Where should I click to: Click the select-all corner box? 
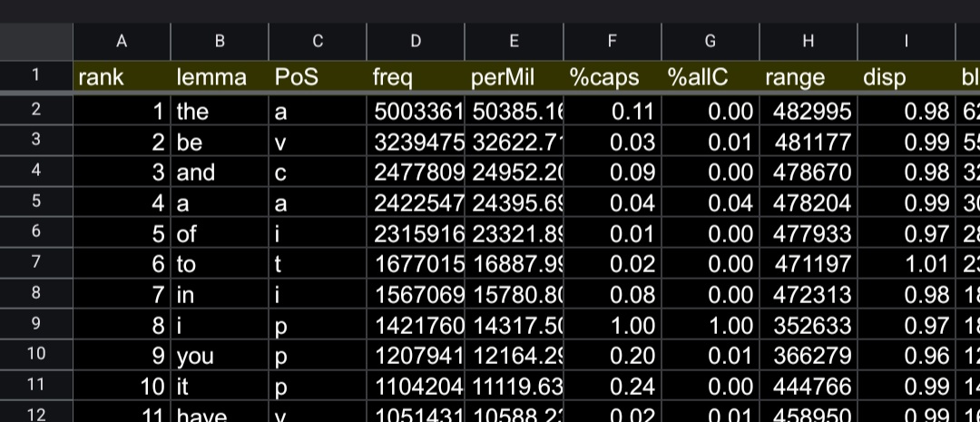(x=35, y=41)
